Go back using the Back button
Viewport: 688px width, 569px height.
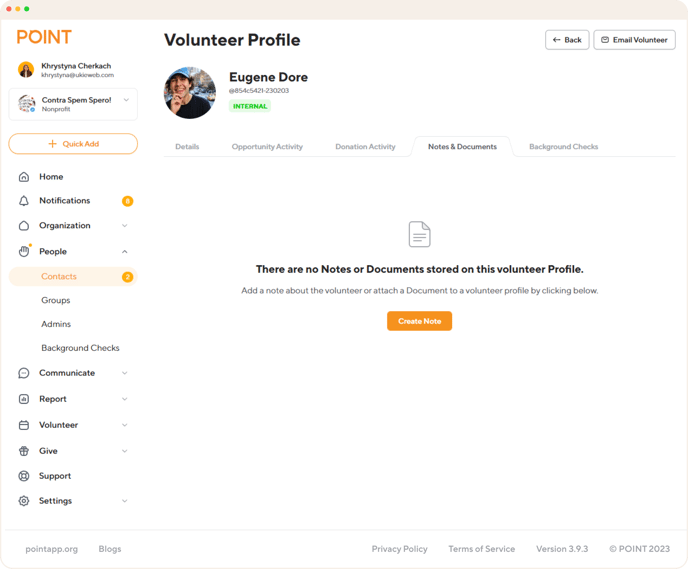pos(567,40)
